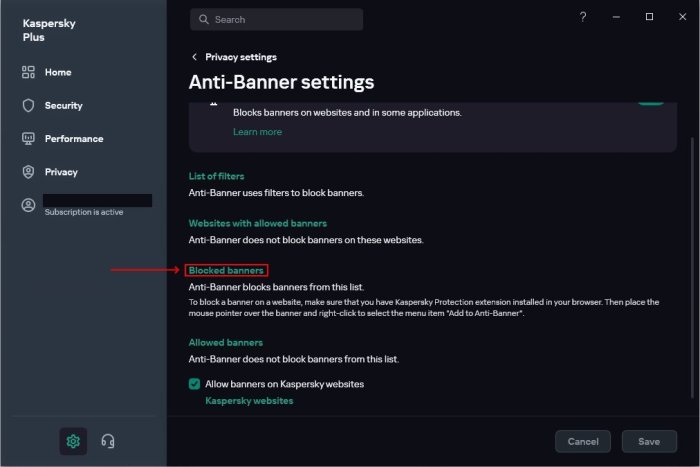The height and width of the screenshot is (467, 700).
Task: Open settings via the gear icon
Action: tap(73, 441)
